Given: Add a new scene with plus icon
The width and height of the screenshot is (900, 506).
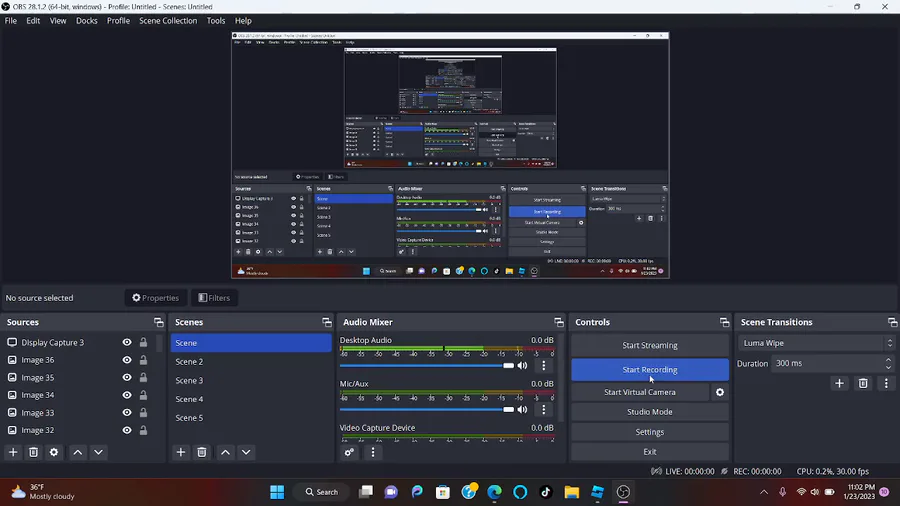Looking at the screenshot, I should (181, 452).
